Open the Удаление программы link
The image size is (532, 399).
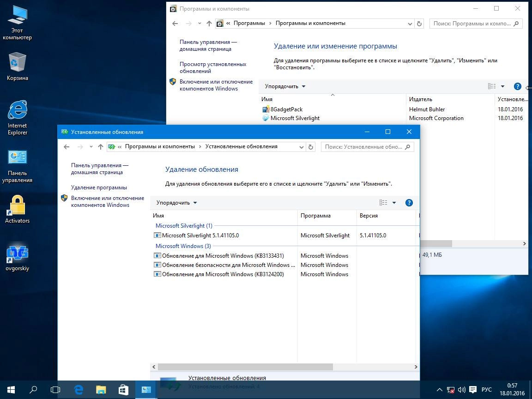[x=99, y=187]
